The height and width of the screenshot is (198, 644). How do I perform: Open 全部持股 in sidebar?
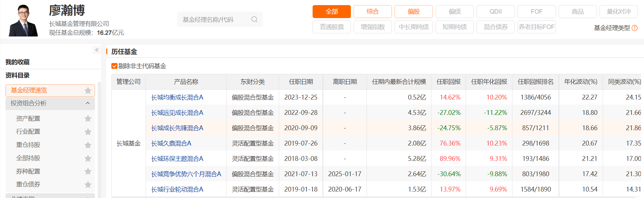click(x=28, y=158)
